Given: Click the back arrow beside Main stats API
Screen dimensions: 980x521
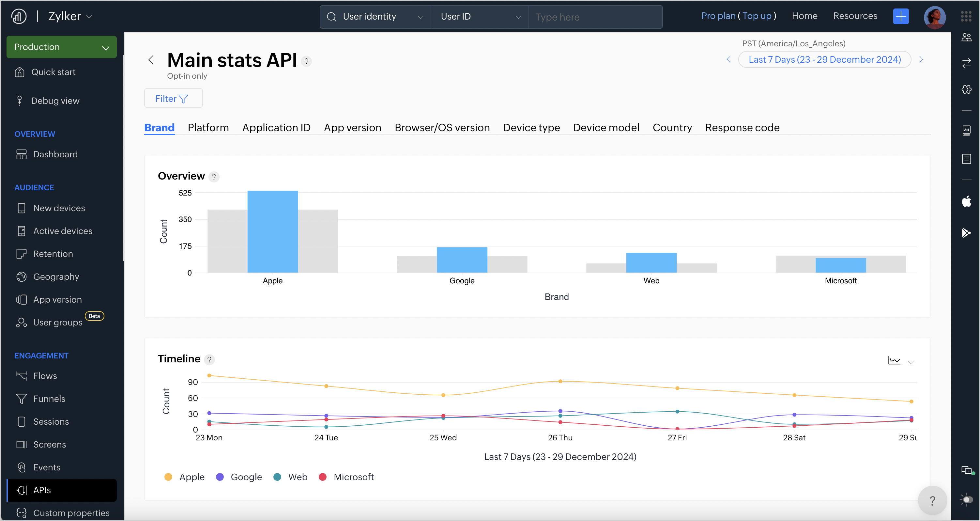Looking at the screenshot, I should pos(151,60).
